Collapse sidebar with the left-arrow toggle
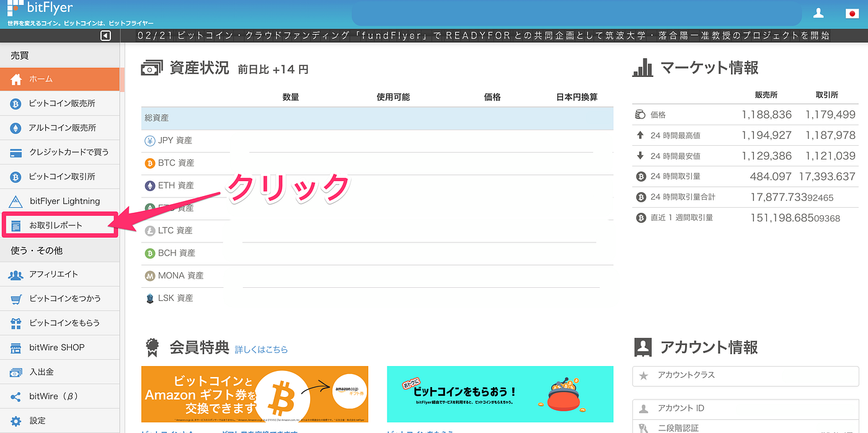 (x=105, y=36)
